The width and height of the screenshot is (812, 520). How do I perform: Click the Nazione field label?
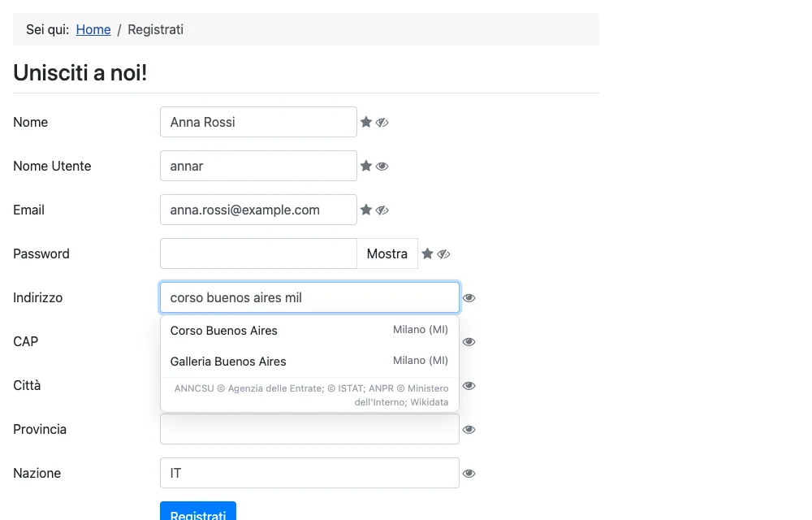pyautogui.click(x=37, y=474)
